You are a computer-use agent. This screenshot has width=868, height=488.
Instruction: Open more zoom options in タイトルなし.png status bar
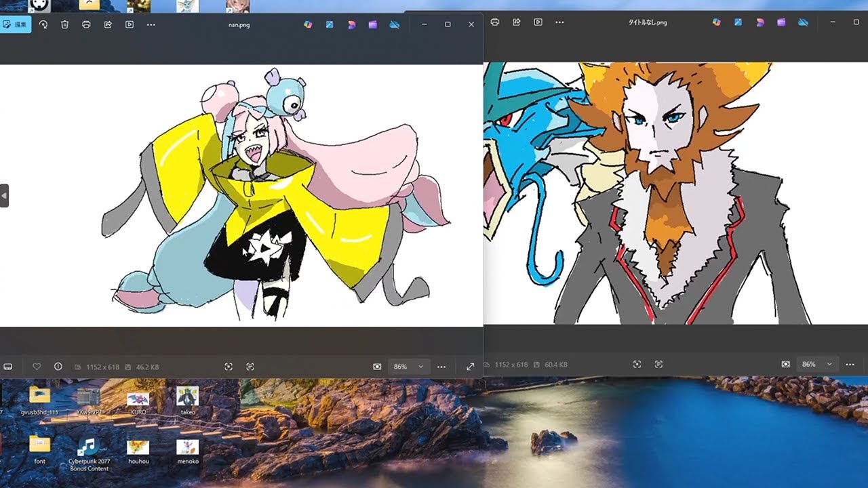(x=850, y=364)
